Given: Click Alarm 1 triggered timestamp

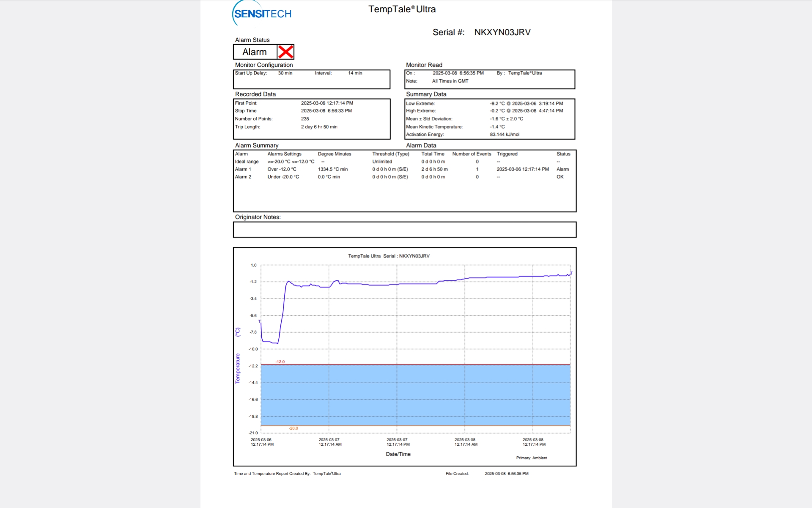Looking at the screenshot, I should 523,169.
